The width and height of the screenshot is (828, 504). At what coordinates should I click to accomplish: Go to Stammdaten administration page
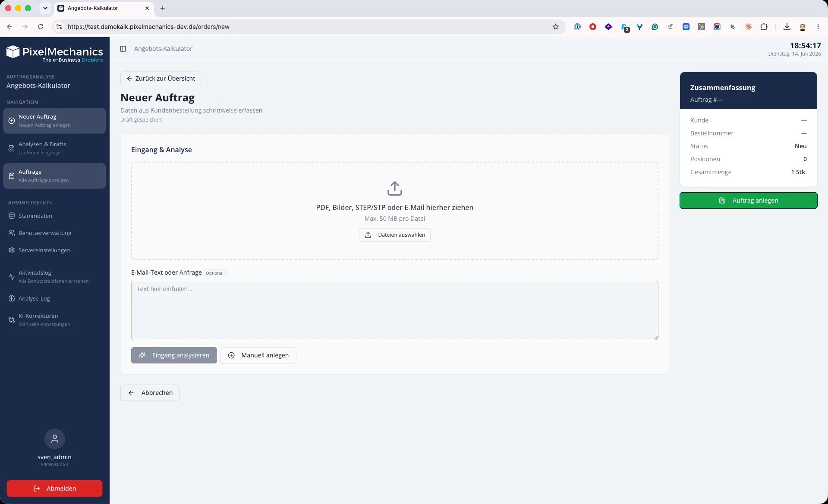[54, 216]
